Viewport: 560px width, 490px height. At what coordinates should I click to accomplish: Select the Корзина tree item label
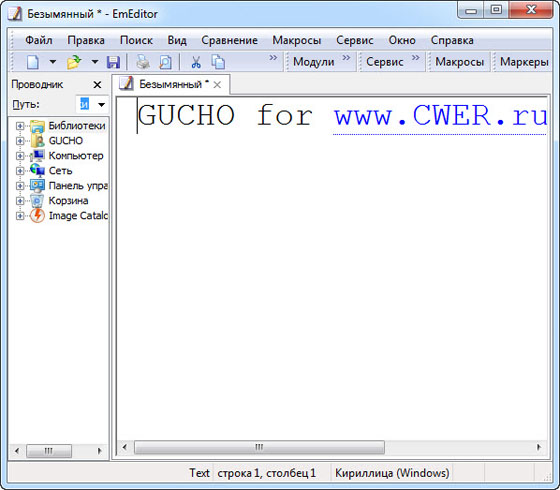(x=68, y=201)
